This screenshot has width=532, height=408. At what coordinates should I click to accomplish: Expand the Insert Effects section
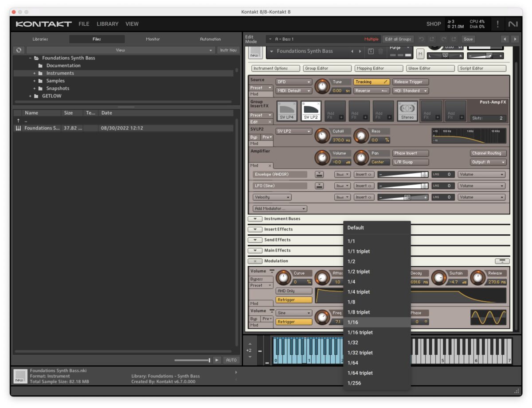coord(255,229)
